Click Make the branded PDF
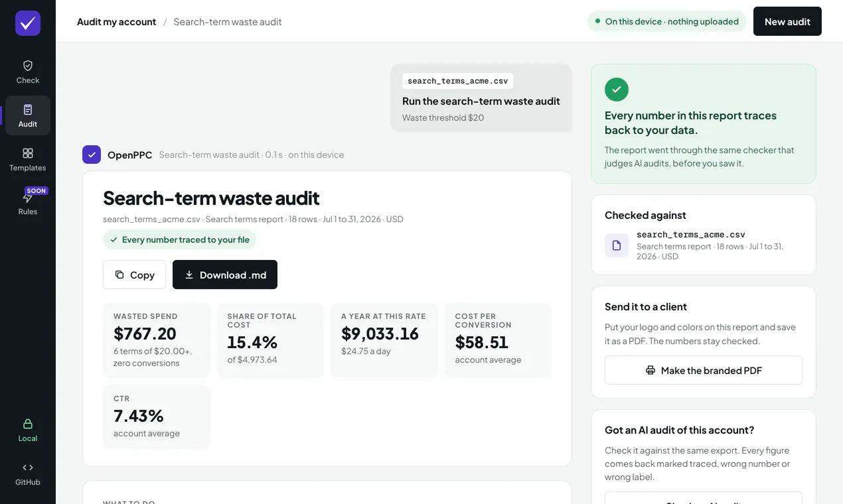This screenshot has width=843, height=504. pos(704,370)
